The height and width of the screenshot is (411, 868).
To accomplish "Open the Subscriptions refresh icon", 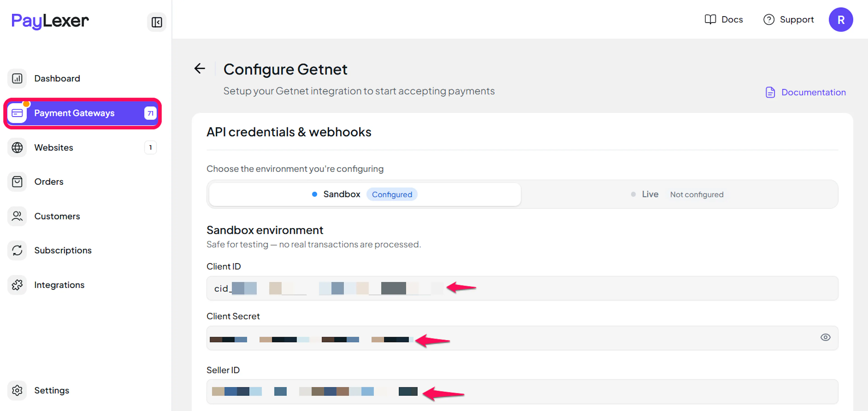I will (17, 251).
